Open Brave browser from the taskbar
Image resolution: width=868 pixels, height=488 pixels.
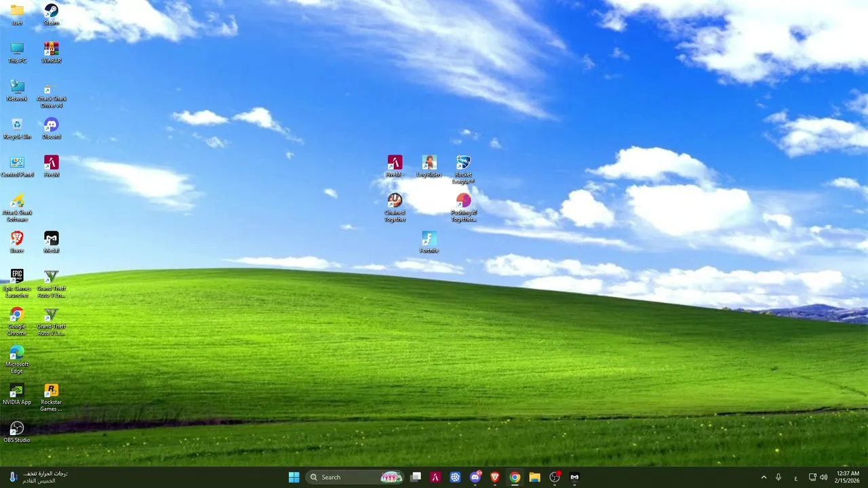495,477
